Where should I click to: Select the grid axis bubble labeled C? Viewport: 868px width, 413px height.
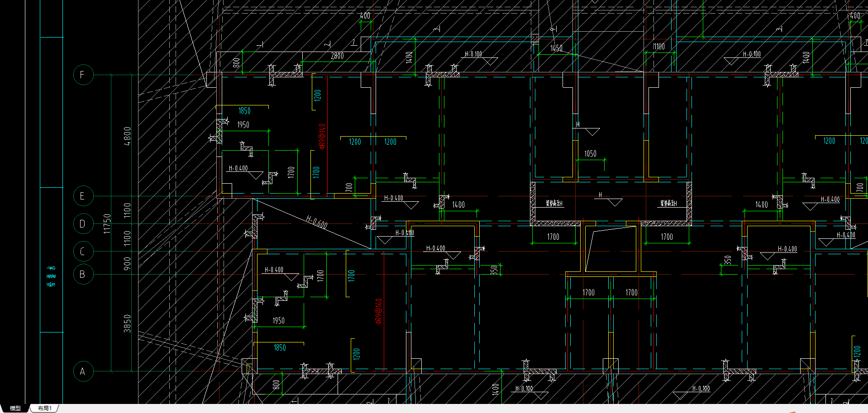pos(83,252)
